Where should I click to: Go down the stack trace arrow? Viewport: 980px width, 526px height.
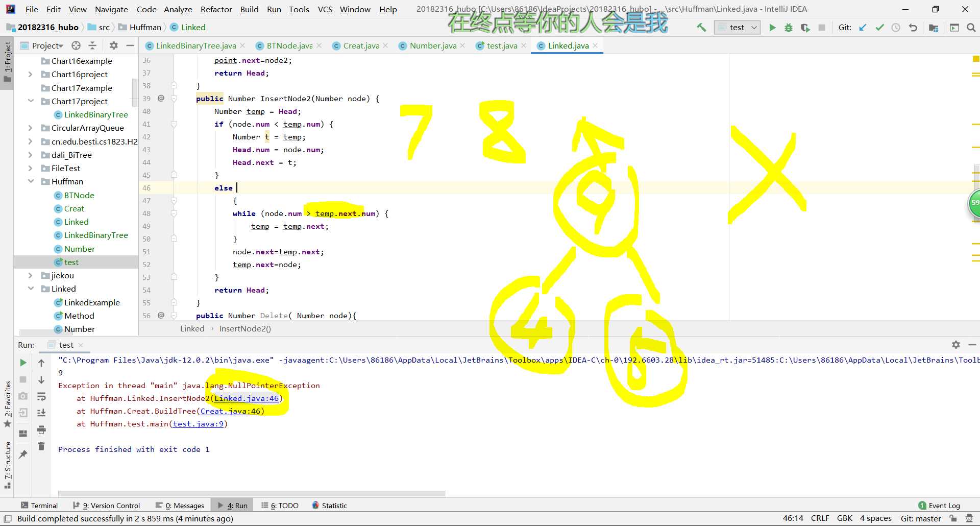pos(41,380)
